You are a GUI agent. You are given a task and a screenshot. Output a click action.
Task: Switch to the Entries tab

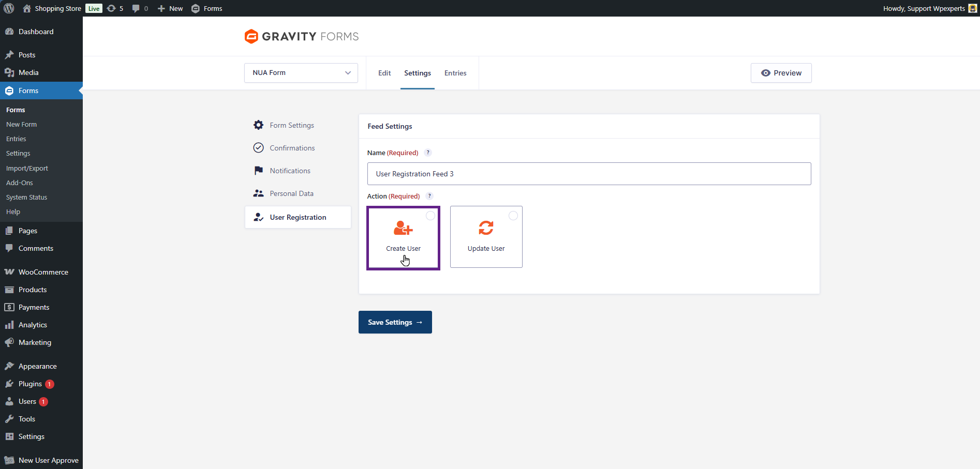(455, 73)
